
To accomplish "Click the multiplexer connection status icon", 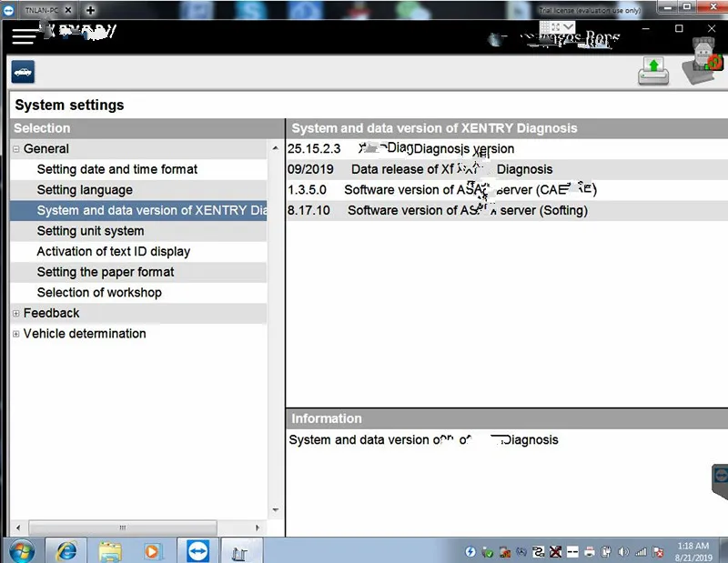I will tap(703, 61).
